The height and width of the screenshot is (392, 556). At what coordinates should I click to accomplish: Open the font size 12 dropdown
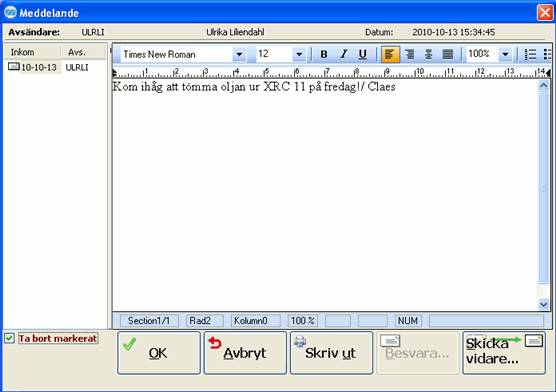pyautogui.click(x=299, y=54)
